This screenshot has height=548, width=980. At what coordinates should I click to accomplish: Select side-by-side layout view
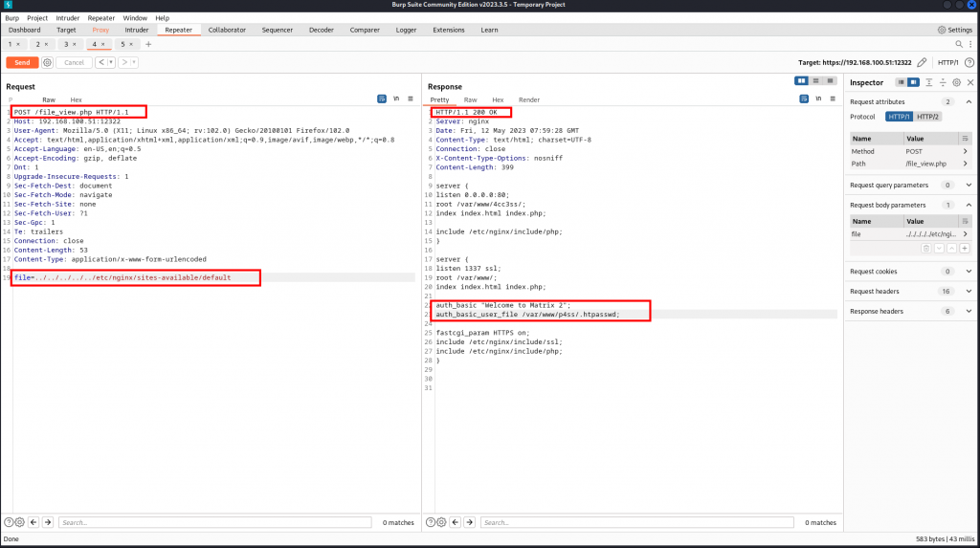[x=801, y=80]
